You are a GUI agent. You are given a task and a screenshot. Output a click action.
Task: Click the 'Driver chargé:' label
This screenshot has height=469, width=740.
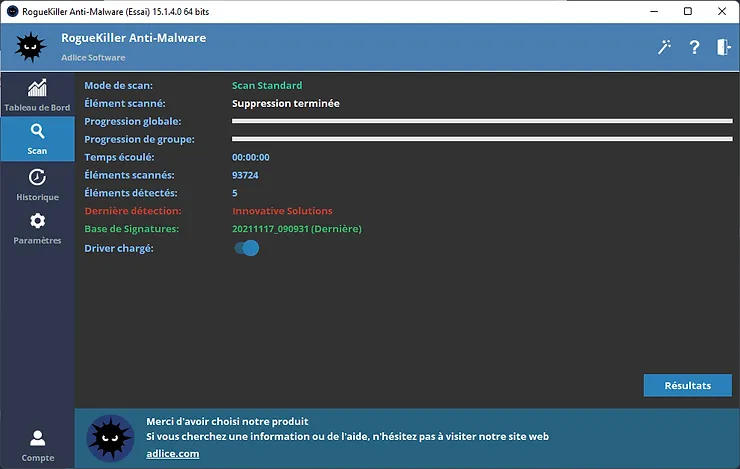[x=119, y=248]
